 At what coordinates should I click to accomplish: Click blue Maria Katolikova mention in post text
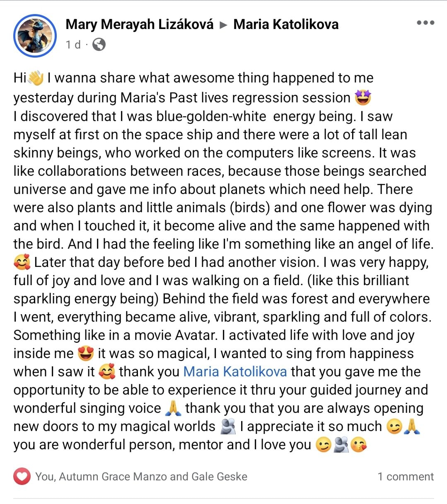pos(235,371)
